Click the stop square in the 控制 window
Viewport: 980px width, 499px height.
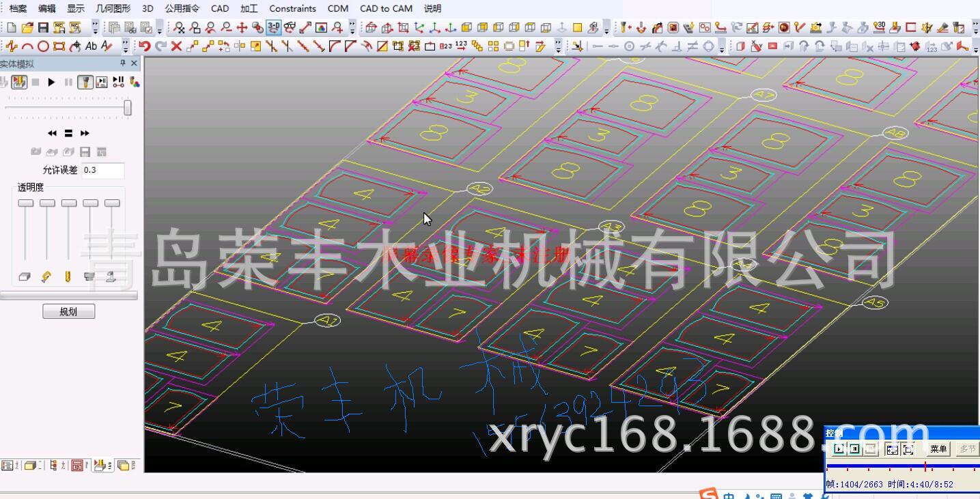854,448
